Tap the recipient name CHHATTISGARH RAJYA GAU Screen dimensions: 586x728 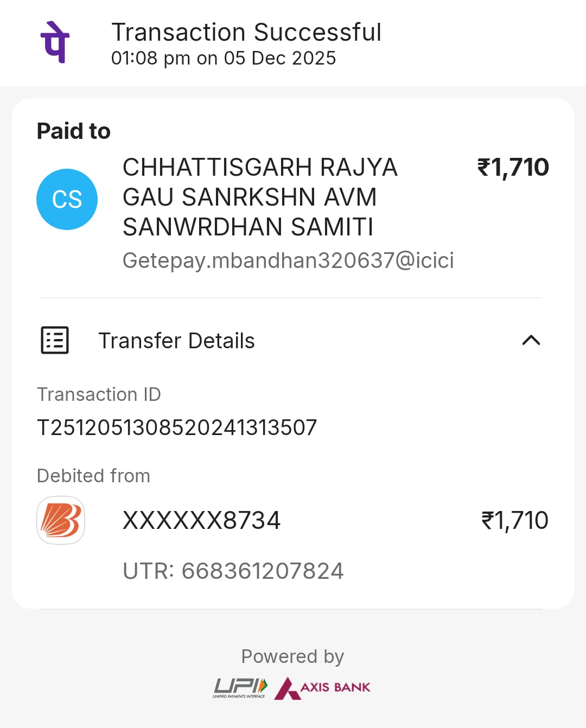[x=260, y=196]
